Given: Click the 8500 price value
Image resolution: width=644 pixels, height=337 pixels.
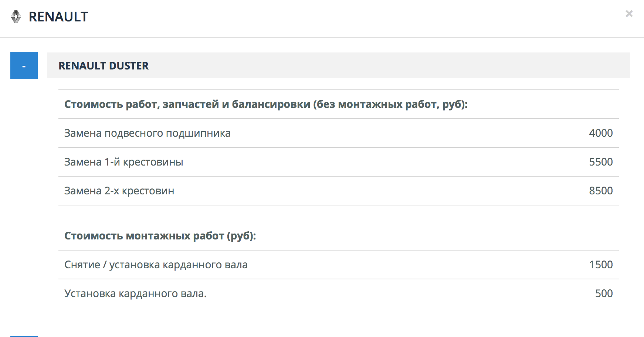Looking at the screenshot, I should [600, 191].
